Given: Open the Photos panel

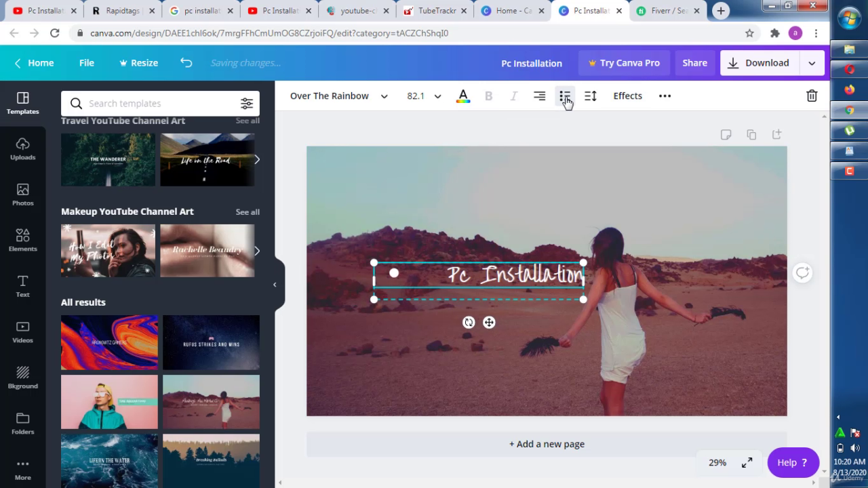Looking at the screenshot, I should pos(22,195).
